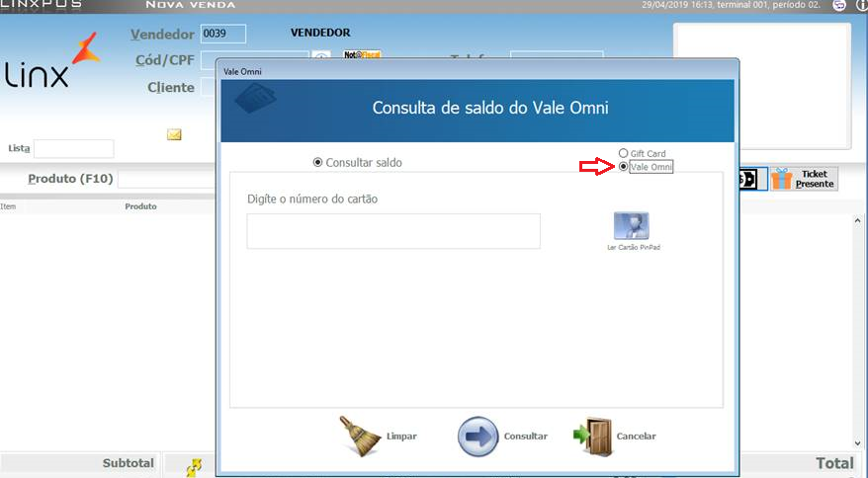Click the Vendedor code field 0039
Viewport: 868px width, 478px height.
[223, 34]
